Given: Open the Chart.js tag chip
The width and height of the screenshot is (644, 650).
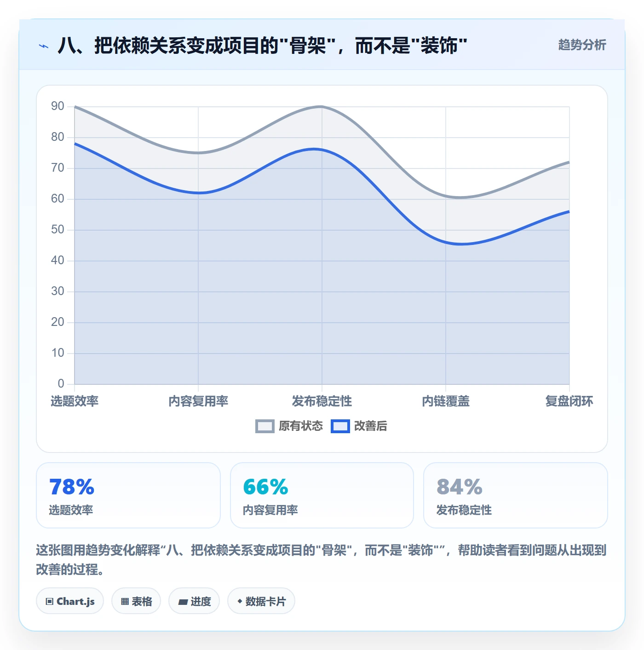Looking at the screenshot, I should (x=70, y=601).
